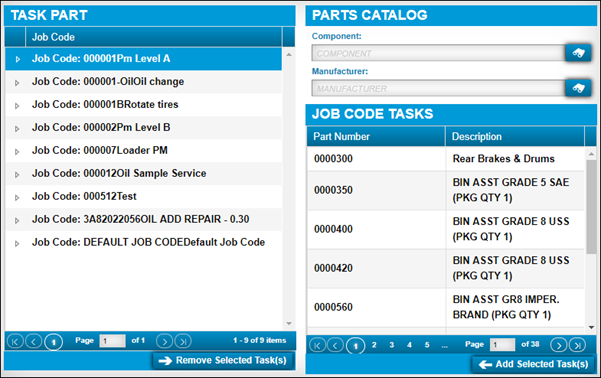Go to previous page in Job Code Tasks pager
The height and width of the screenshot is (378, 601).
pos(335,345)
